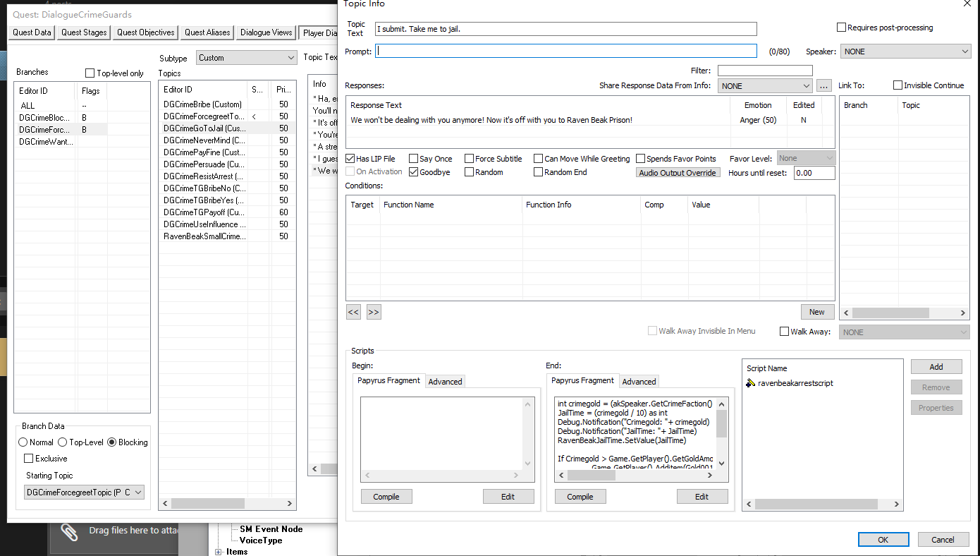Uncheck Has LIP File

pyautogui.click(x=350, y=159)
